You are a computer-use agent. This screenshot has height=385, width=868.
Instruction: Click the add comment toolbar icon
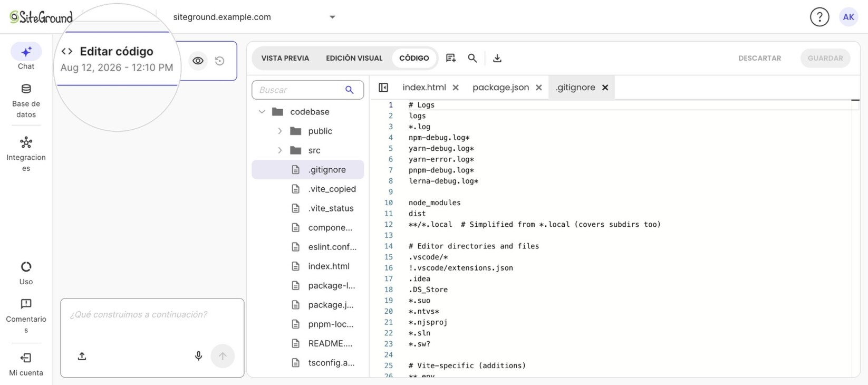tap(451, 58)
